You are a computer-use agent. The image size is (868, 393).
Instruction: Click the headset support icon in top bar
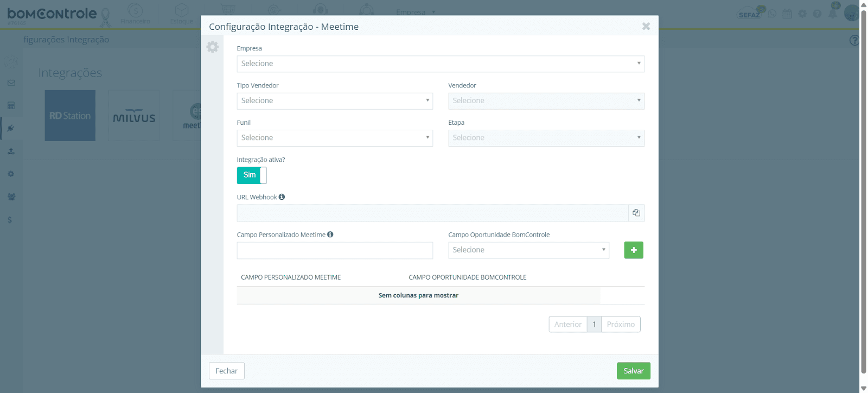(x=321, y=10)
